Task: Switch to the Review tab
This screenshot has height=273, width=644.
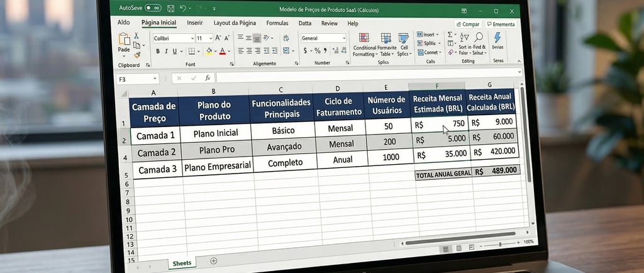Action: pyautogui.click(x=330, y=23)
